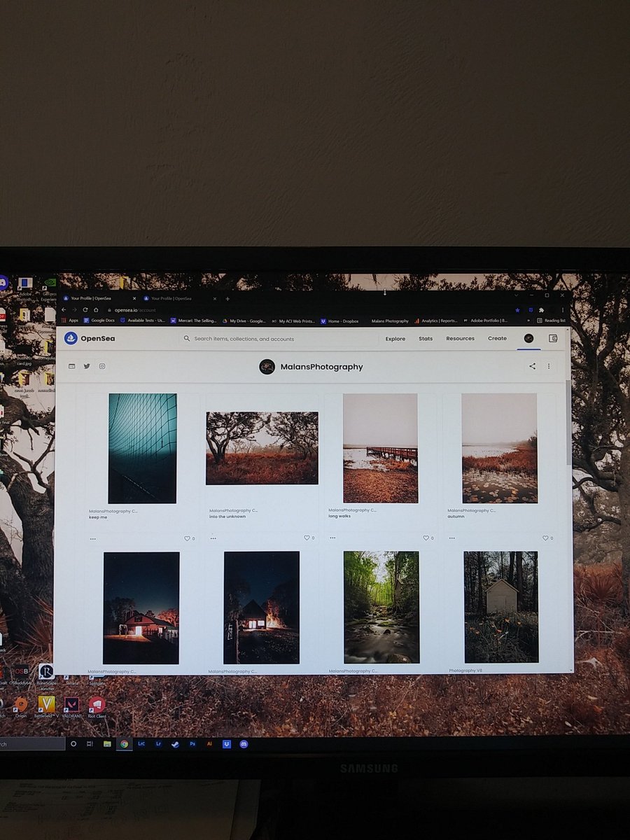630x840 pixels.
Task: Open the Resources menu in OpenSea
Action: click(x=460, y=338)
